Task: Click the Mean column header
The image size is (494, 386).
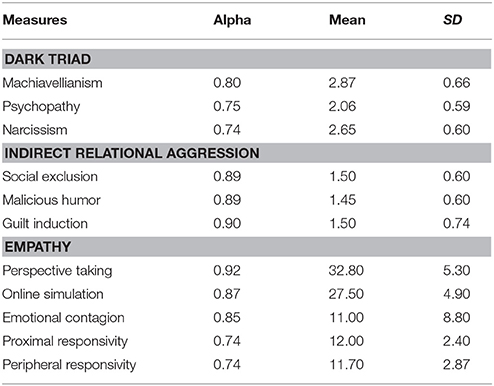Action: pos(347,20)
